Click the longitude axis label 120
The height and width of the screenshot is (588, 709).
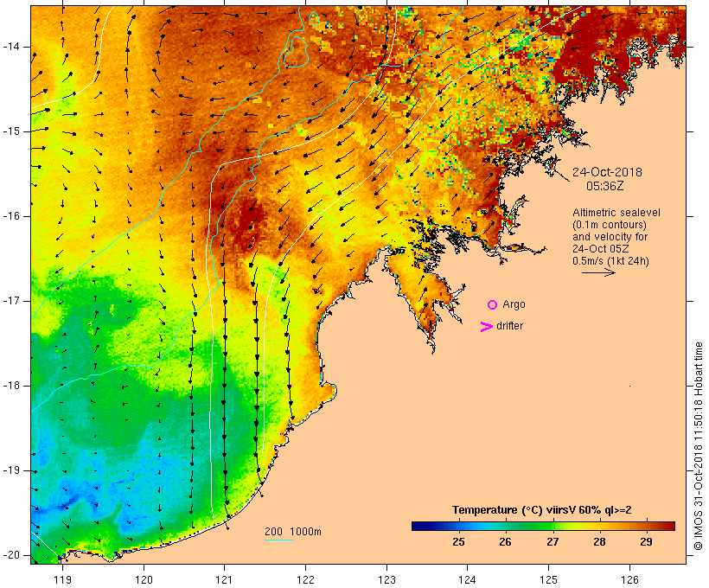(144, 580)
